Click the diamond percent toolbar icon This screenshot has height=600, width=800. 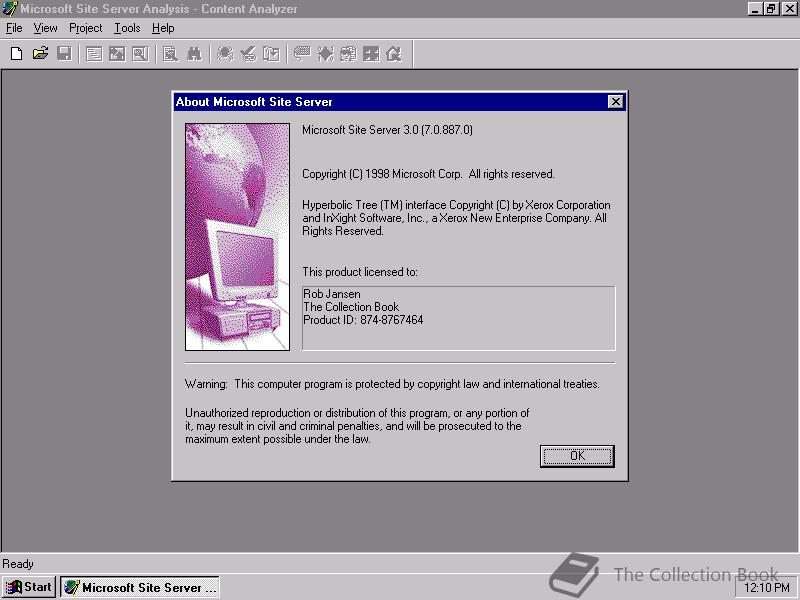[326, 54]
